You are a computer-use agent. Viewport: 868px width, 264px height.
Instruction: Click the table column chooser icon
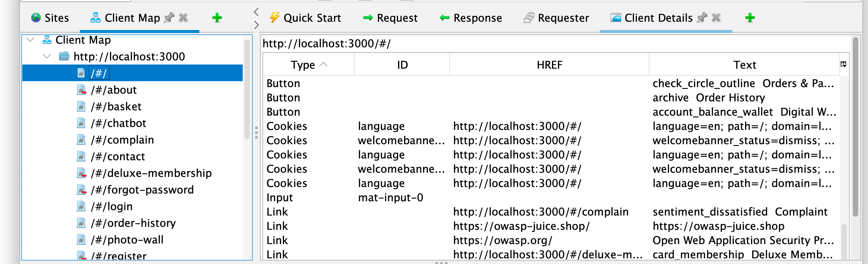pyautogui.click(x=843, y=65)
